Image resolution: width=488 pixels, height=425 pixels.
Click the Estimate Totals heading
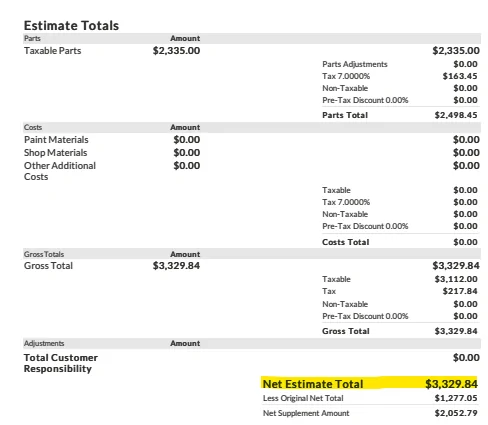point(71,26)
